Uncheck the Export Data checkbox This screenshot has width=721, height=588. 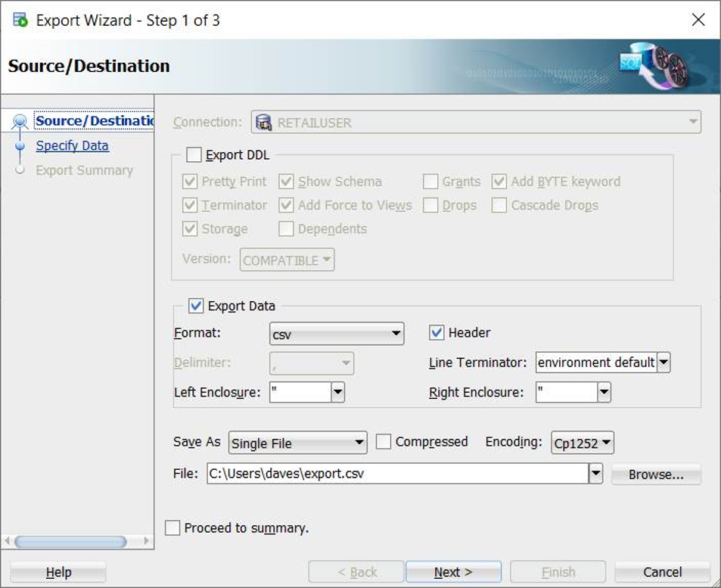click(196, 306)
